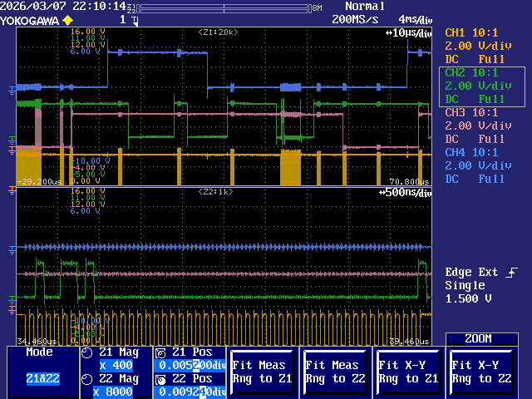Click the yellow diamond beside YOKOGAWA logo
Viewport: 532px width, 399px height.
[67, 19]
